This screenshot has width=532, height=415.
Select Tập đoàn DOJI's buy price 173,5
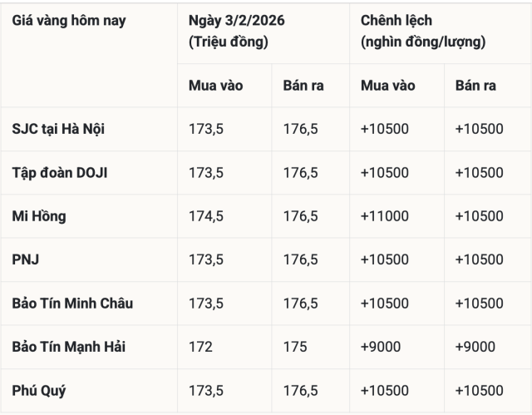[207, 172]
